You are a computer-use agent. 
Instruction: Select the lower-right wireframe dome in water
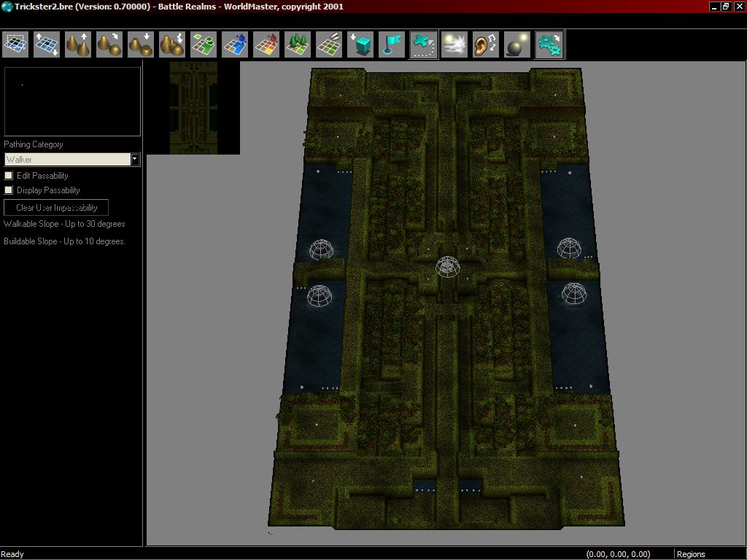(x=574, y=293)
